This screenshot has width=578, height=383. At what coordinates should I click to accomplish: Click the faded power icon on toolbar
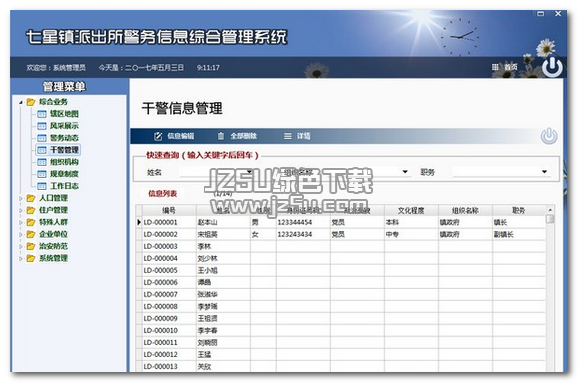[x=549, y=136]
